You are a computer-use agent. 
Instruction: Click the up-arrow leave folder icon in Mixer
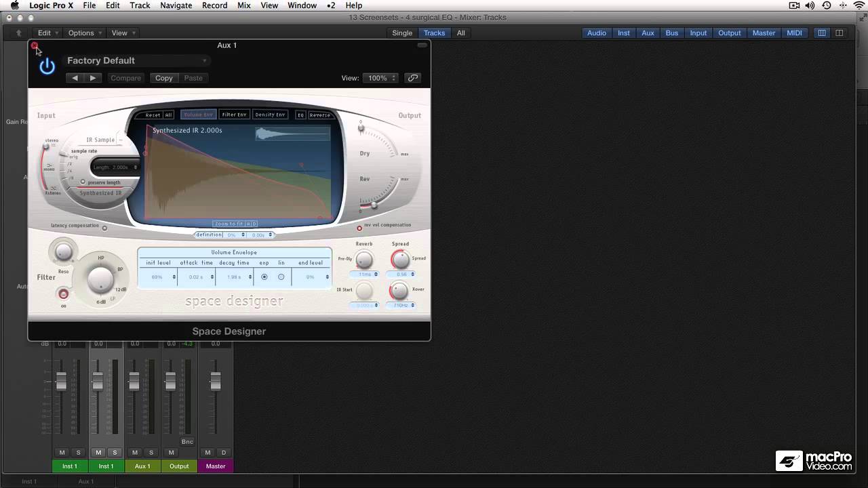[x=19, y=33]
